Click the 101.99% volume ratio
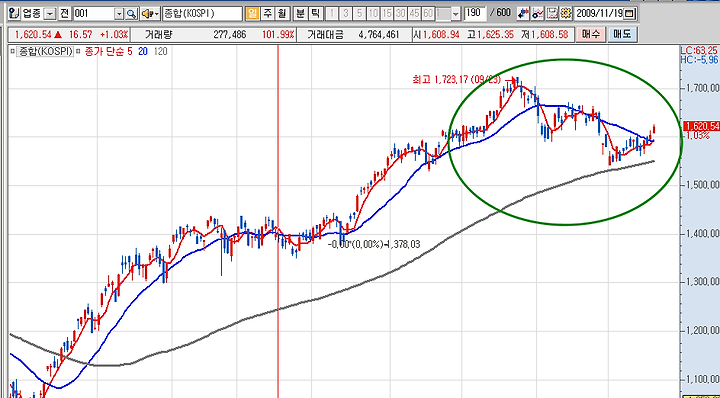Viewport: 720px width, 398px height. 278,35
